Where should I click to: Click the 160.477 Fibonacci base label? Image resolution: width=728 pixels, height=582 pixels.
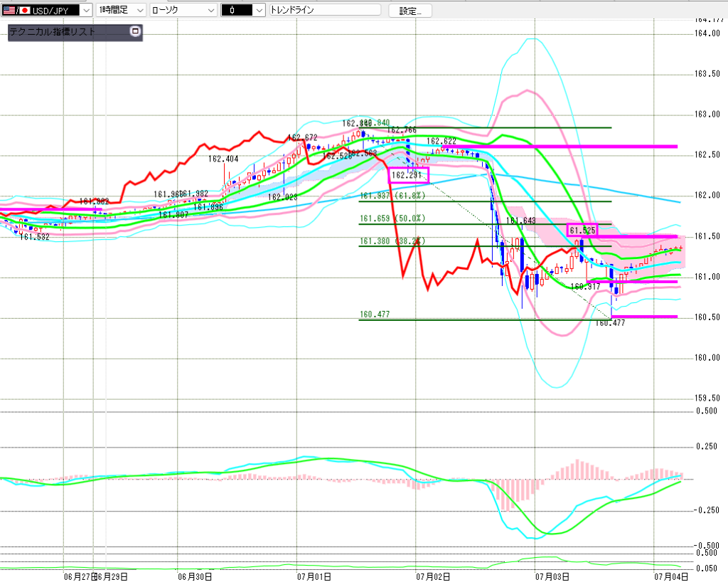(375, 314)
